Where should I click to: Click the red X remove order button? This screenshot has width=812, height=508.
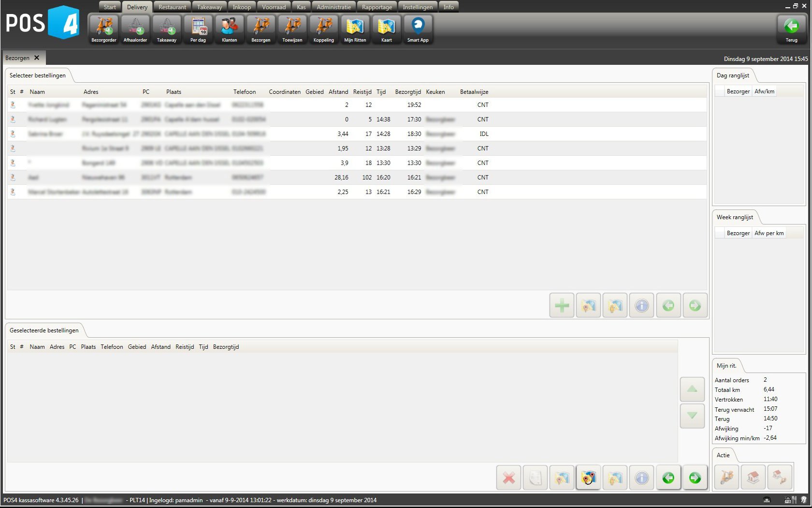[508, 478]
